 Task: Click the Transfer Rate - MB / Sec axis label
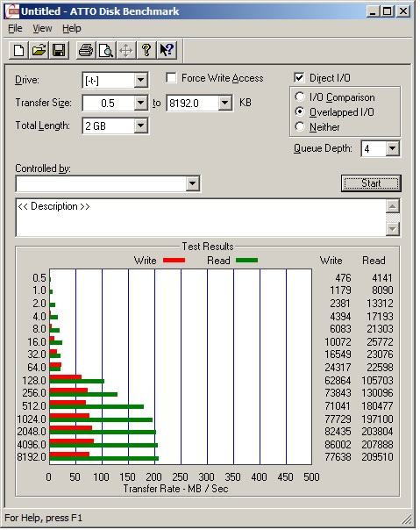pos(175,489)
